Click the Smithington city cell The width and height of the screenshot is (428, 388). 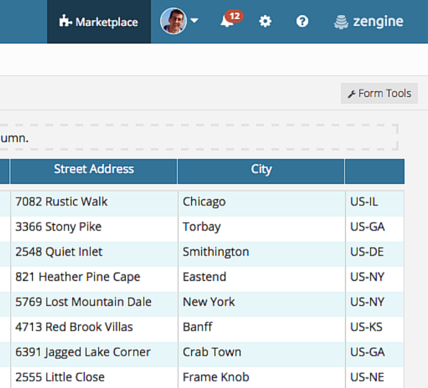(262, 254)
